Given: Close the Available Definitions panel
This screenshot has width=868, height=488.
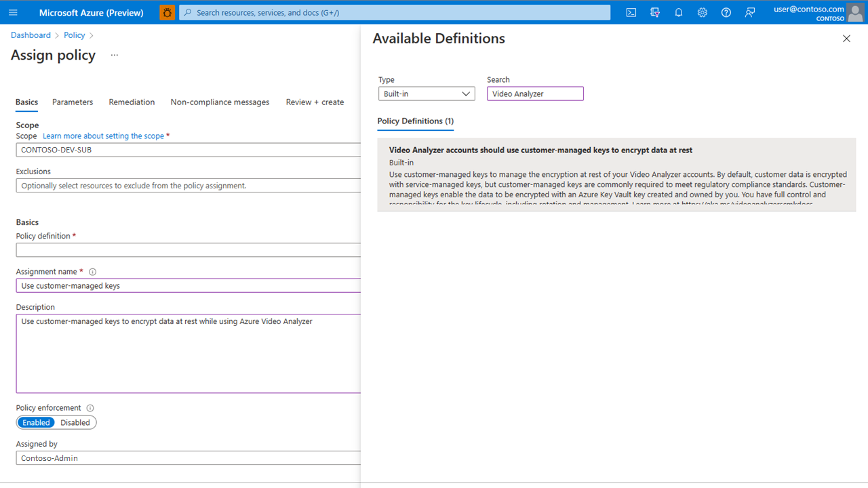Looking at the screenshot, I should pyautogui.click(x=846, y=39).
